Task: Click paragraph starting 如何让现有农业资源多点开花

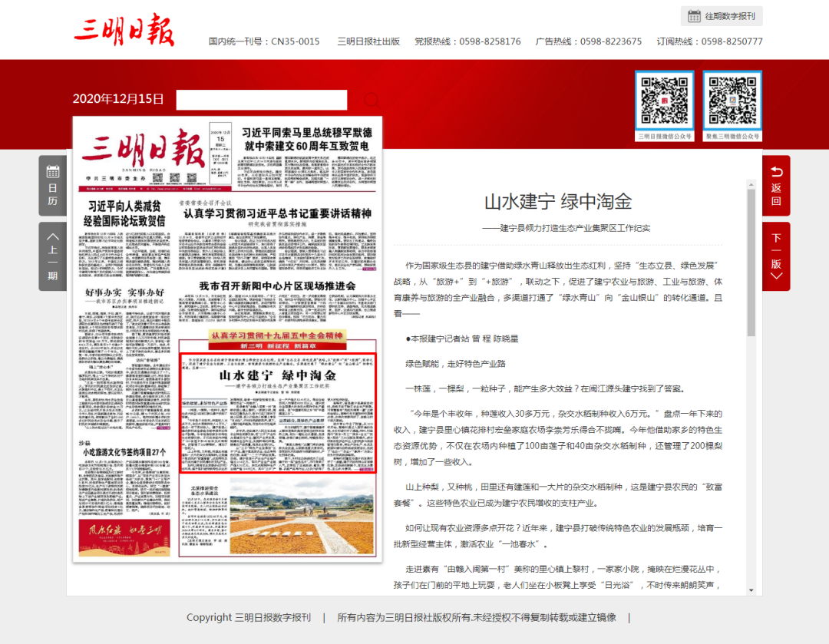Action: point(558,536)
